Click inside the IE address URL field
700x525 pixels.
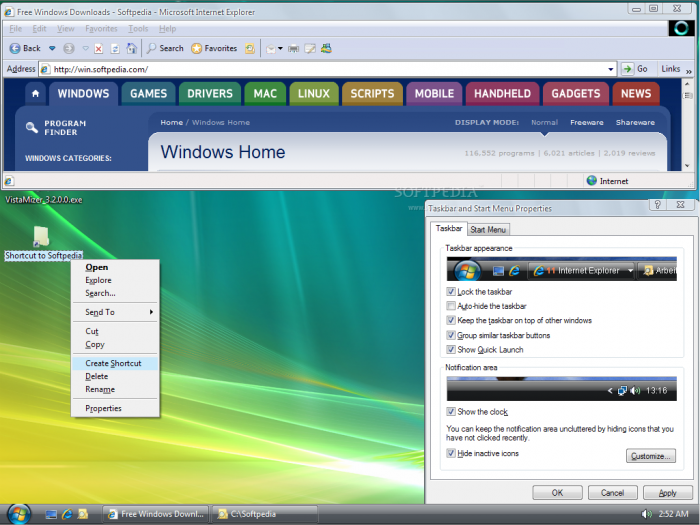pyautogui.click(x=328, y=69)
